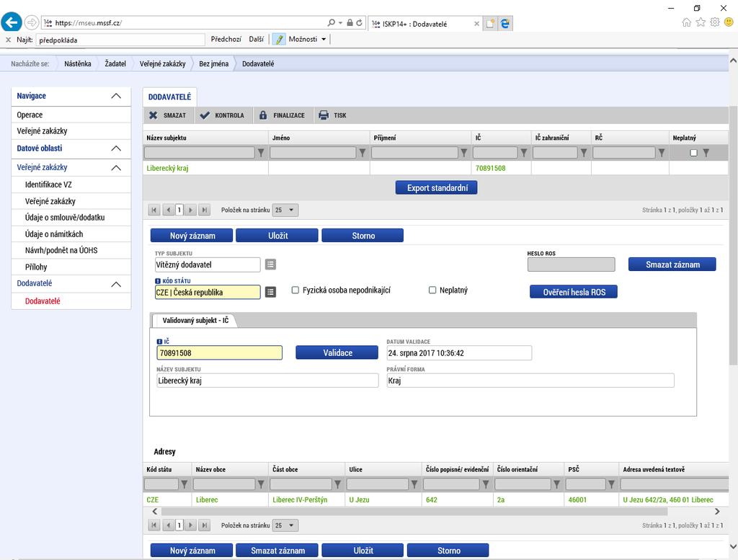
Task: Click Ověření hesla ROS button
Action: click(x=573, y=292)
